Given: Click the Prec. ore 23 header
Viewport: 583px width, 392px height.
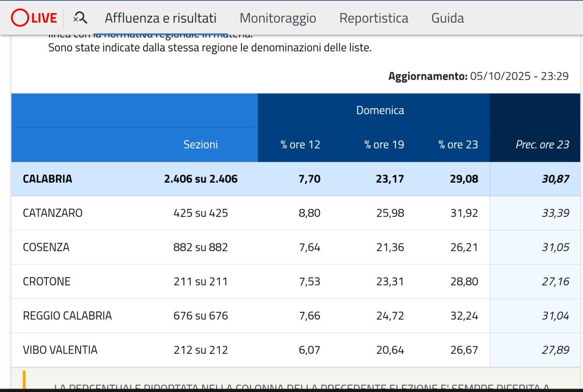Looking at the screenshot, I should click(x=542, y=145).
